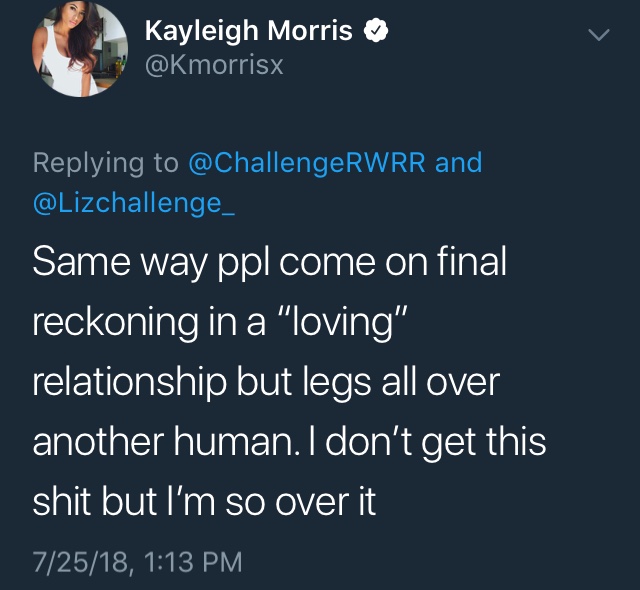Click the "Replying to" label
Image resolution: width=640 pixels, height=590 pixels.
pos(106,163)
